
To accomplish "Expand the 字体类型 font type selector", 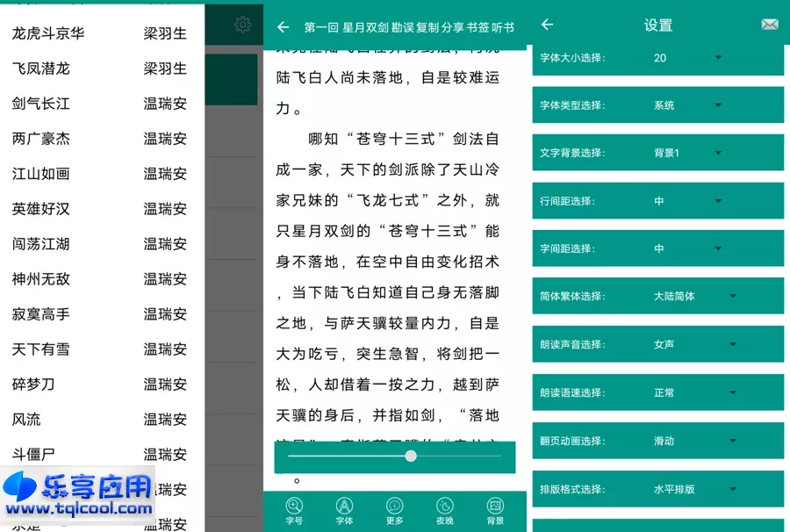I will point(718,104).
